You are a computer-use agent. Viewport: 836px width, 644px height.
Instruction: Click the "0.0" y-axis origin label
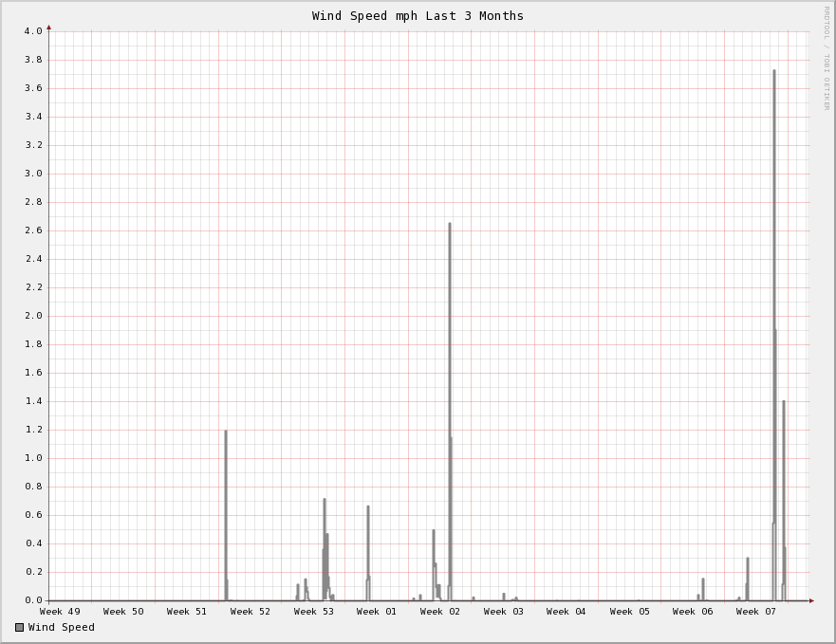point(33,600)
